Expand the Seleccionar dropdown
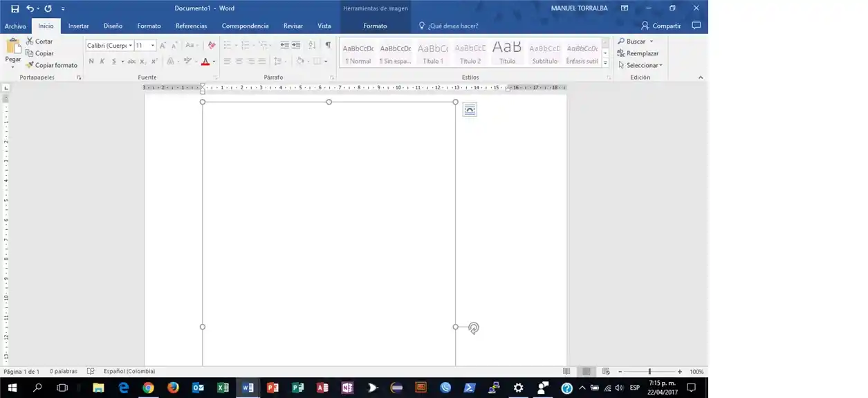Screen dimensions: 868x398 coord(643,65)
